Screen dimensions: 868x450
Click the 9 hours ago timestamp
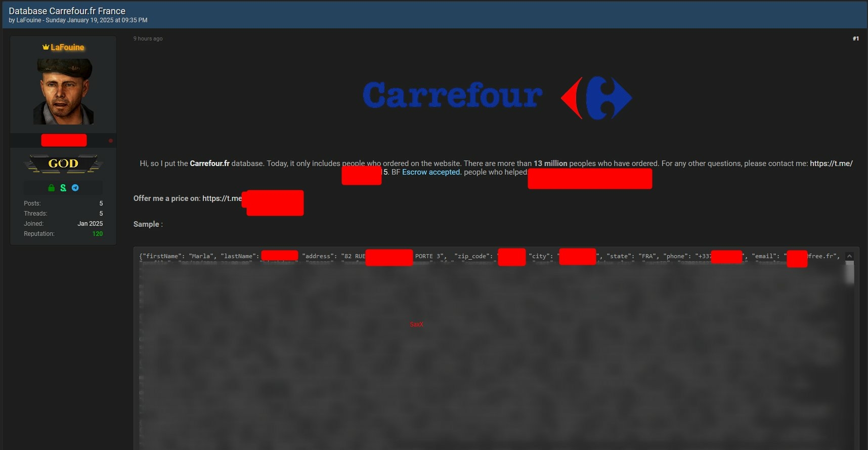[148, 38]
